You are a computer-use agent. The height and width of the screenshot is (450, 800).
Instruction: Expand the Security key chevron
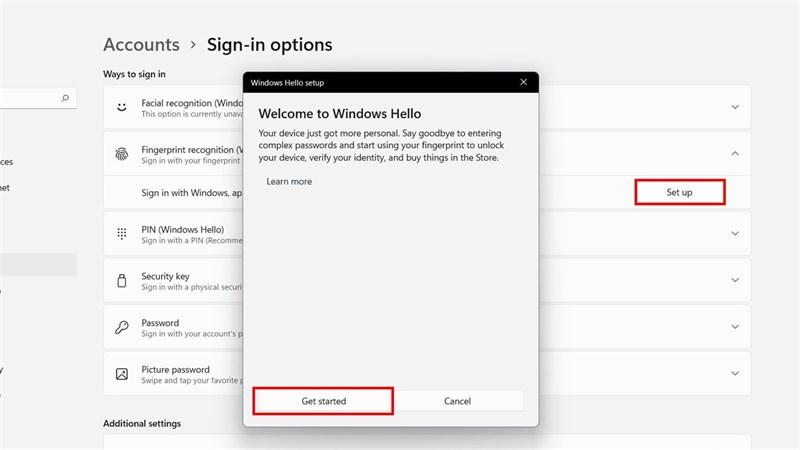click(x=735, y=280)
